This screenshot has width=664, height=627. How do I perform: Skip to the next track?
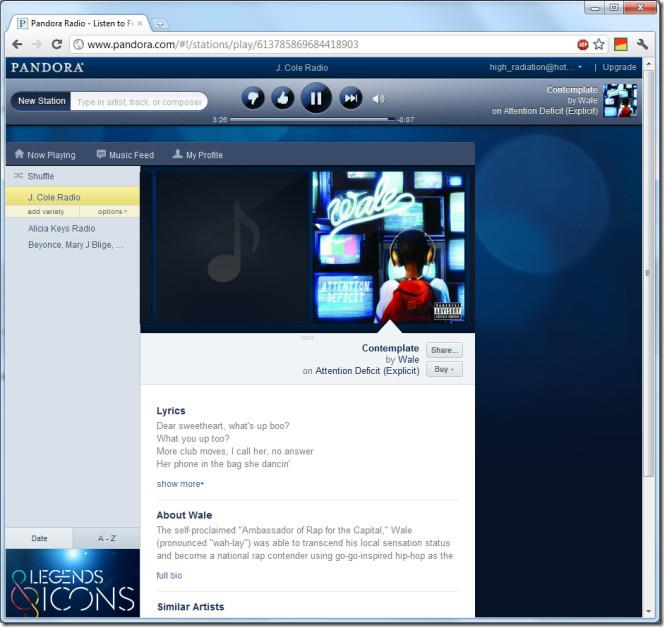[x=350, y=98]
